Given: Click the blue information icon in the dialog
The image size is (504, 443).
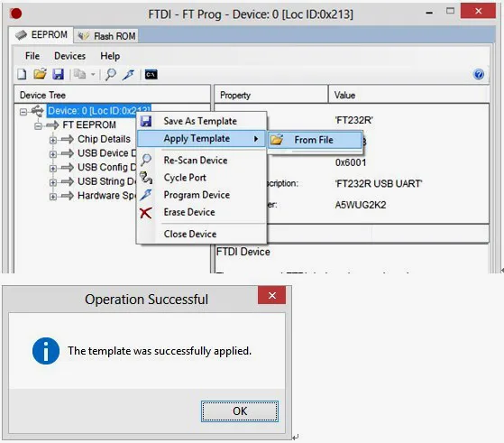Looking at the screenshot, I should (x=46, y=351).
